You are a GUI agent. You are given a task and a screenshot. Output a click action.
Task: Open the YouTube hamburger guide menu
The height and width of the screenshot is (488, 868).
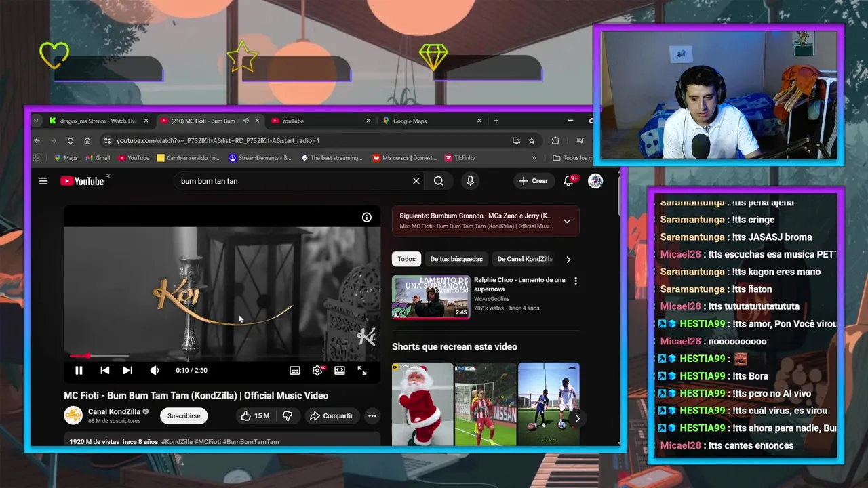43,181
